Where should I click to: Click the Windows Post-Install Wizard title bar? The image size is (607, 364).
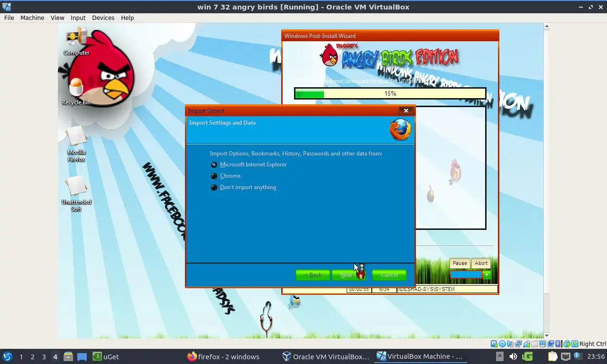[x=390, y=36]
